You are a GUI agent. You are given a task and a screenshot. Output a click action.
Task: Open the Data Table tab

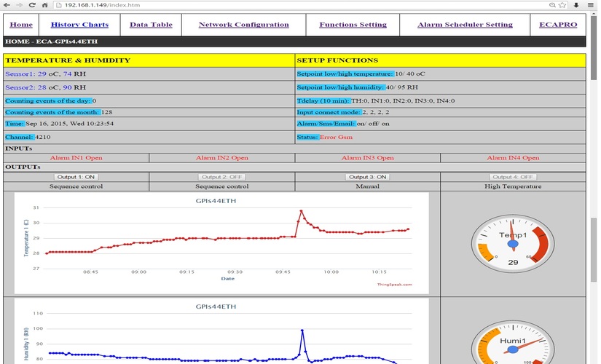[x=151, y=25]
